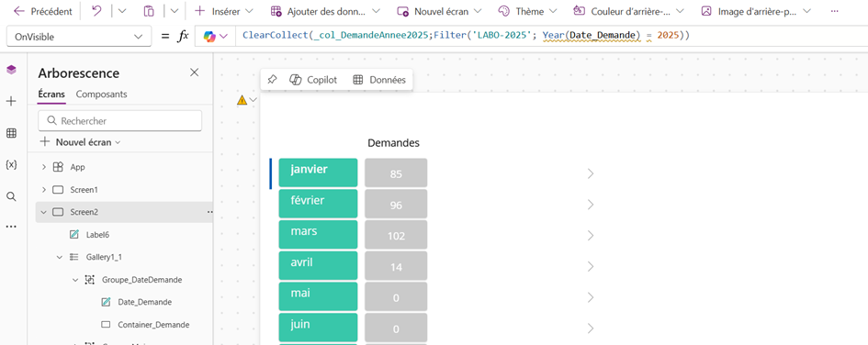Screen dimensions: 868x345
Task: Select Gallery1_1 in the tree
Action: [x=104, y=257]
